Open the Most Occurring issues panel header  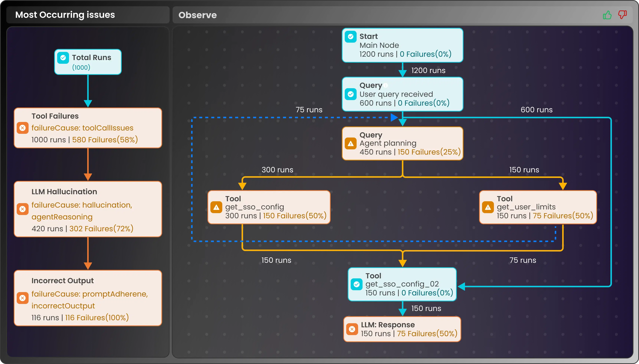coord(65,15)
